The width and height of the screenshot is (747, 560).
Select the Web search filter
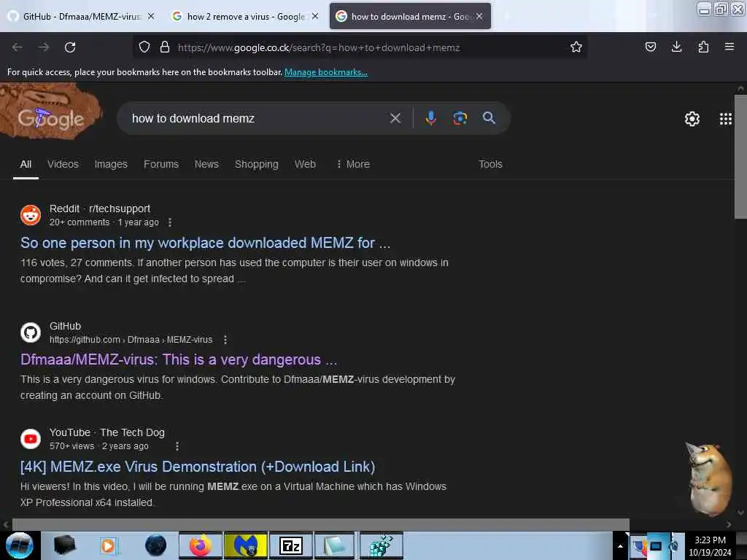(x=305, y=164)
